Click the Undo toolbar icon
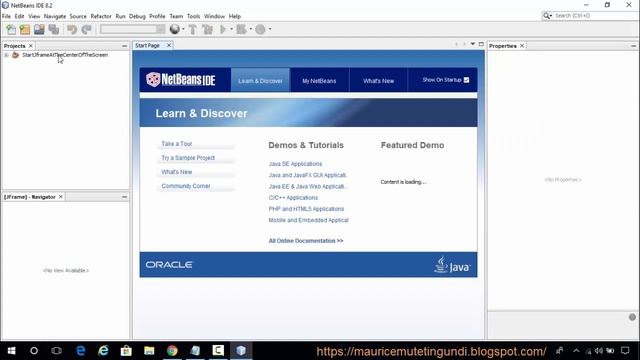This screenshot has width=640, height=360. (72, 29)
